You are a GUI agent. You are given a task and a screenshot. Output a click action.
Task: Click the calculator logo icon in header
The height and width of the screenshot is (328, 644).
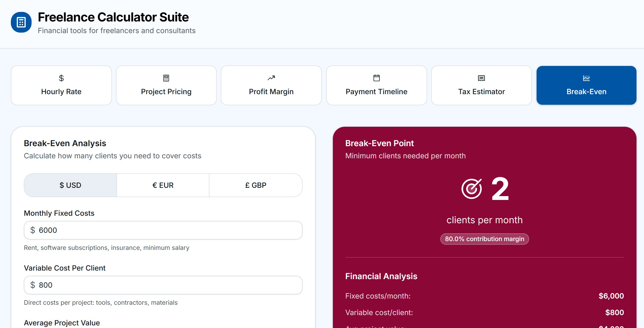click(21, 22)
